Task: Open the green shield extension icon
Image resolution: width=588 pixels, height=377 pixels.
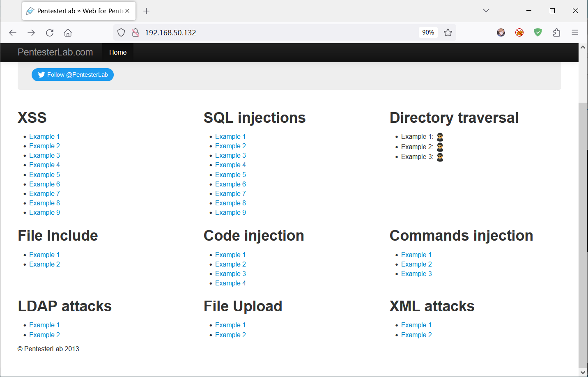Action: pyautogui.click(x=538, y=32)
